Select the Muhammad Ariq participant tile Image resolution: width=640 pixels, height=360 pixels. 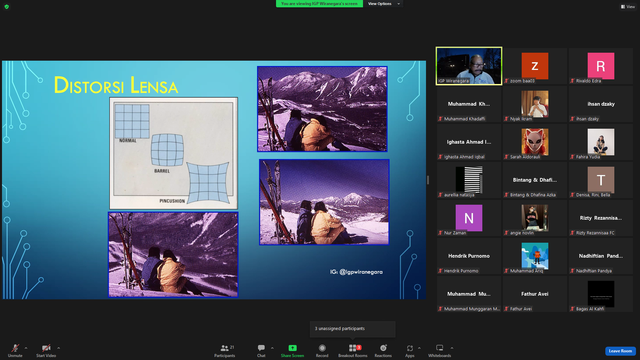pos(535,256)
